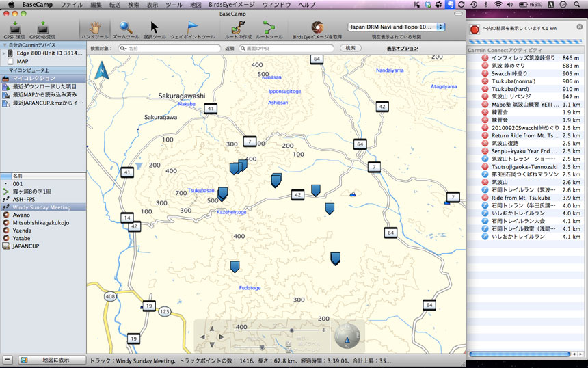Open the ウィンドウ menu

tap(276, 5)
